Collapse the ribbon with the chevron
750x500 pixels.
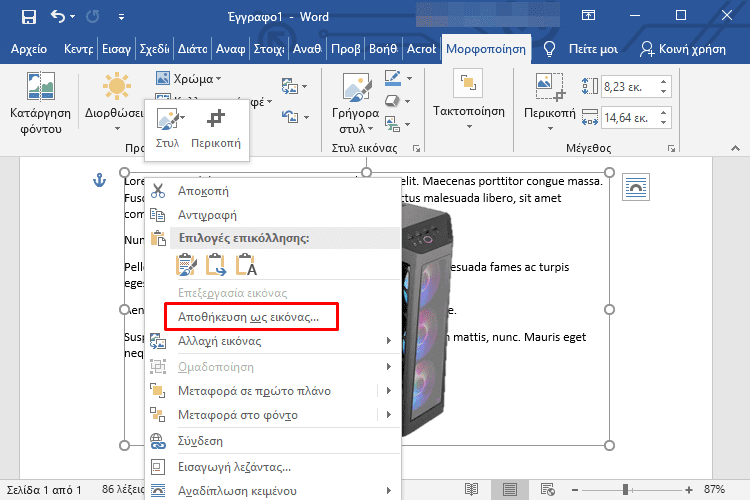pyautogui.click(x=735, y=148)
